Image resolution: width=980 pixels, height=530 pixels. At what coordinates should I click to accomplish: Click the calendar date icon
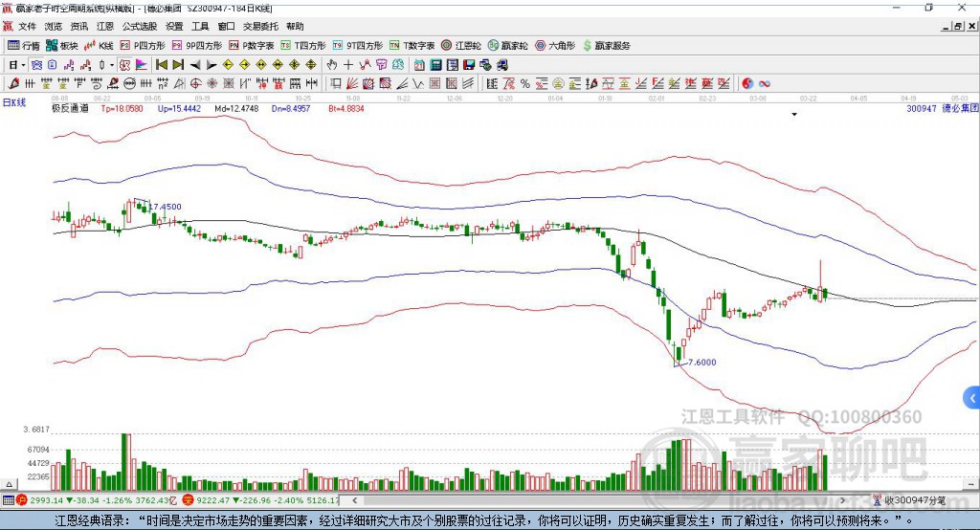(x=419, y=65)
